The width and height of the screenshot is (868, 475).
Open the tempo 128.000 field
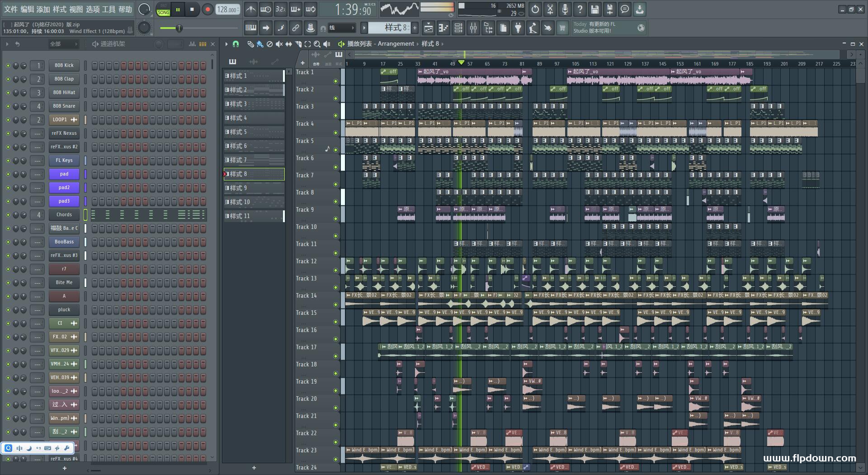pyautogui.click(x=227, y=9)
